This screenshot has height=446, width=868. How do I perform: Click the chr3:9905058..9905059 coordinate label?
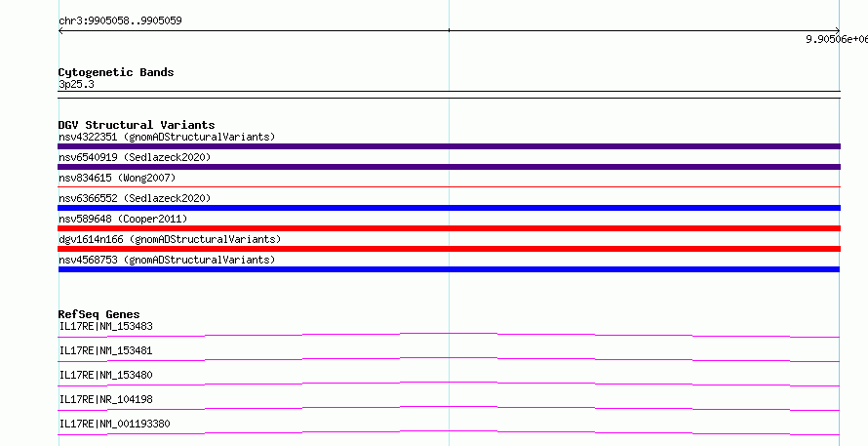pyautogui.click(x=120, y=20)
